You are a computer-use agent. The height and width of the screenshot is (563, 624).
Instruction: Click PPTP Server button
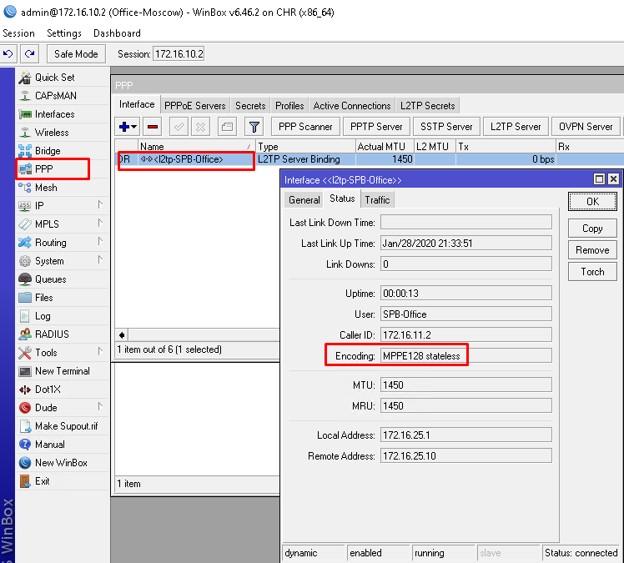click(x=376, y=127)
